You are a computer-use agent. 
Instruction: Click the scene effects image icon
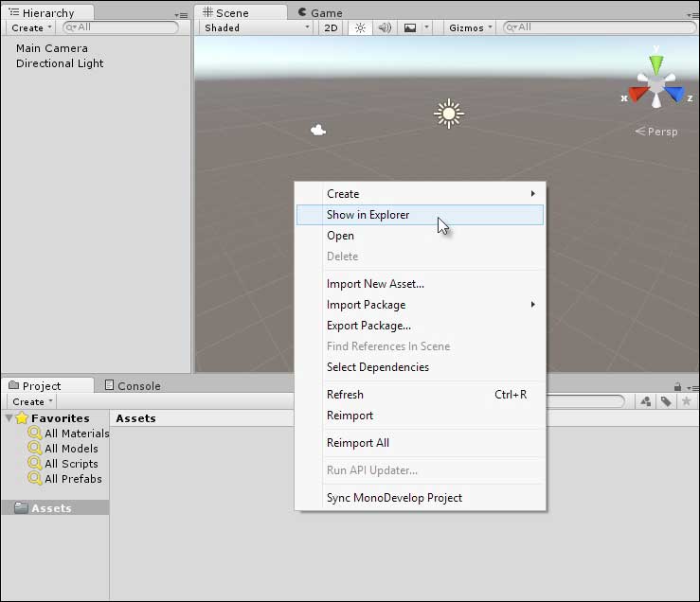tap(410, 27)
